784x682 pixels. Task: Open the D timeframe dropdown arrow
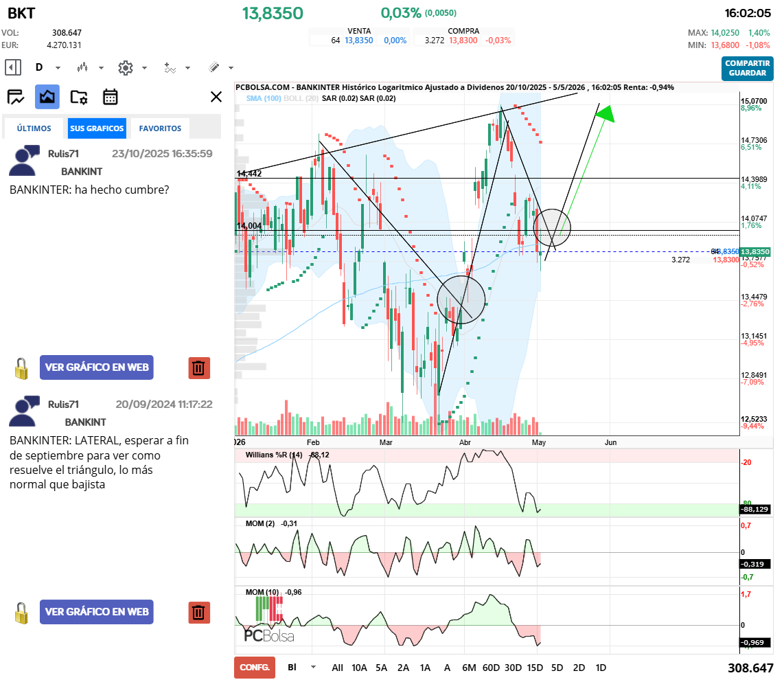pos(58,67)
